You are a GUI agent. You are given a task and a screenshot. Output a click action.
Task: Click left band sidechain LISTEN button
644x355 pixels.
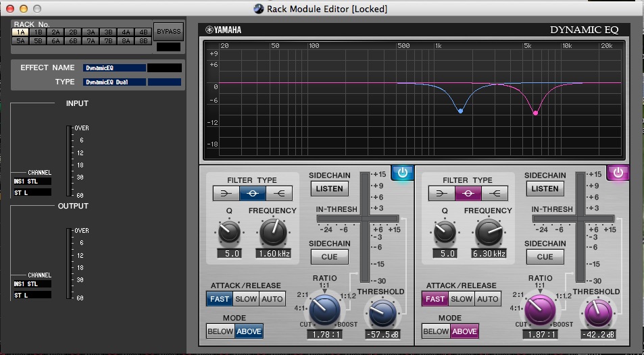click(329, 189)
